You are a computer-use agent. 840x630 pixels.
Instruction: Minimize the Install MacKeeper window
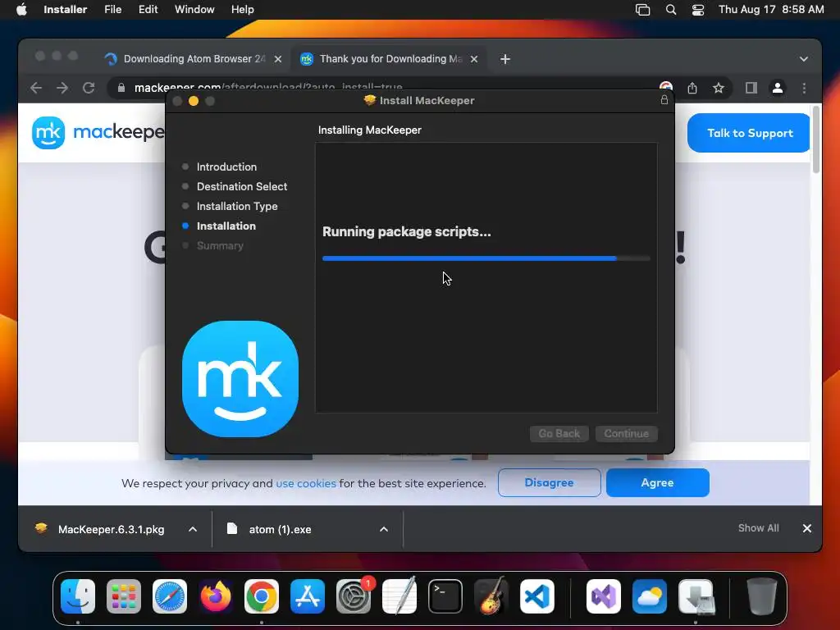tap(194, 101)
